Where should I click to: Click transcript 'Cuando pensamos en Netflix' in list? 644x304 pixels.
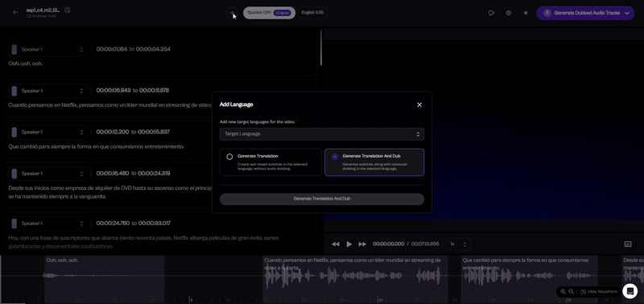tap(110, 105)
